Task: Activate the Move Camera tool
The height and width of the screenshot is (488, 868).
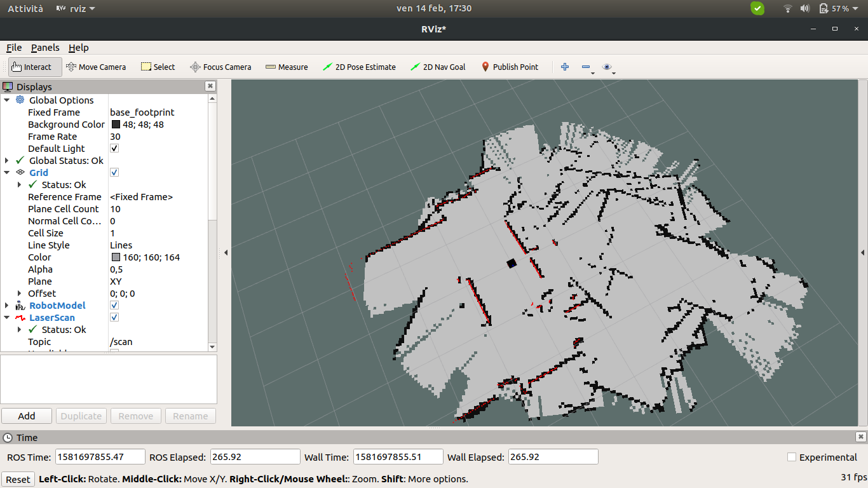Action: [96, 67]
